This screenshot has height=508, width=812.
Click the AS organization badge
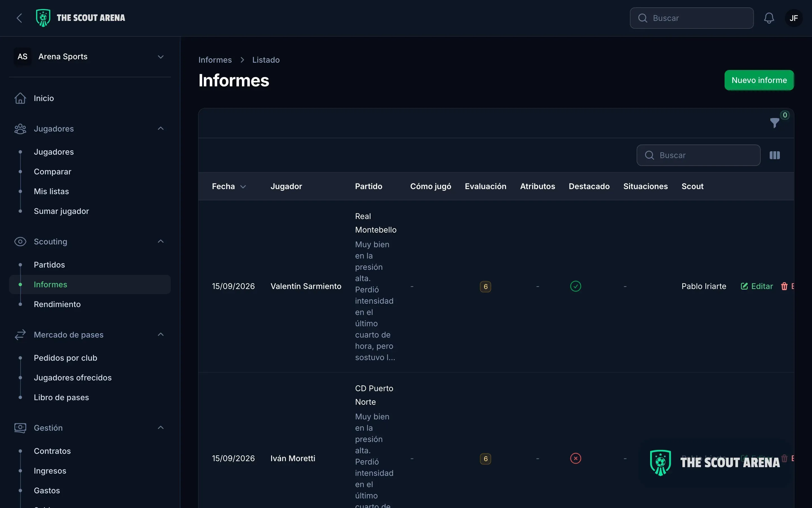[23, 56]
